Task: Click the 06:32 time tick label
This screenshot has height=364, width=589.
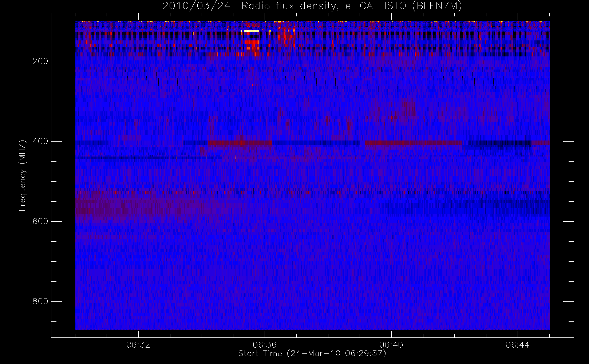Action: (x=138, y=345)
